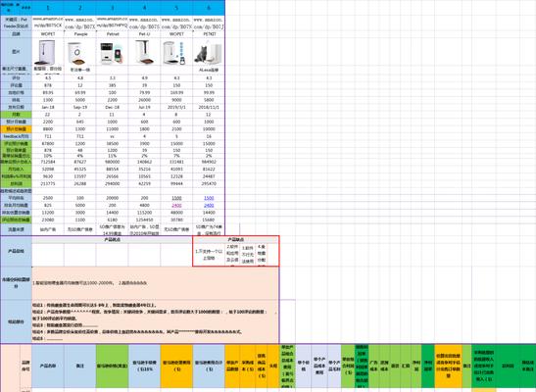The width and height of the screenshot is (536, 392).
Task: Select the Pet-U brand cell
Action: pos(144,34)
